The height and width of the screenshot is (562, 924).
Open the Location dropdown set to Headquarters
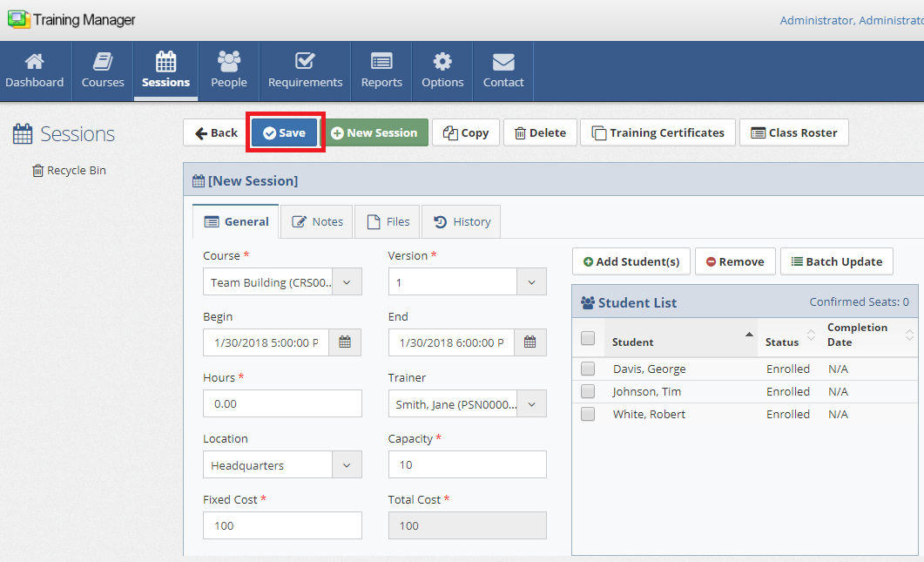tap(346, 464)
